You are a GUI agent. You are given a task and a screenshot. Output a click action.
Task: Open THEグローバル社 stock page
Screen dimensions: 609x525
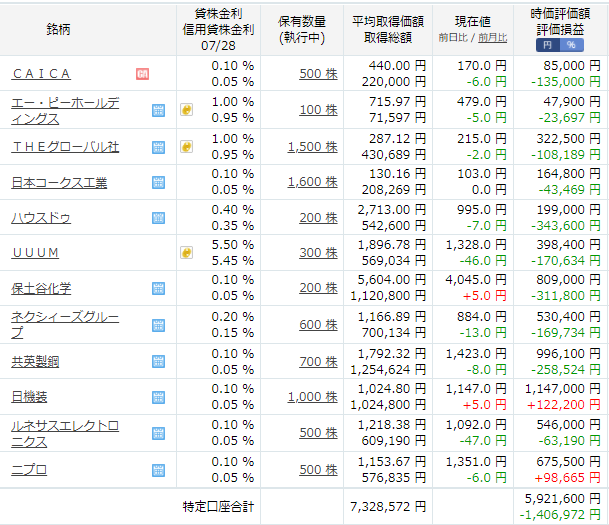pyautogui.click(x=65, y=147)
